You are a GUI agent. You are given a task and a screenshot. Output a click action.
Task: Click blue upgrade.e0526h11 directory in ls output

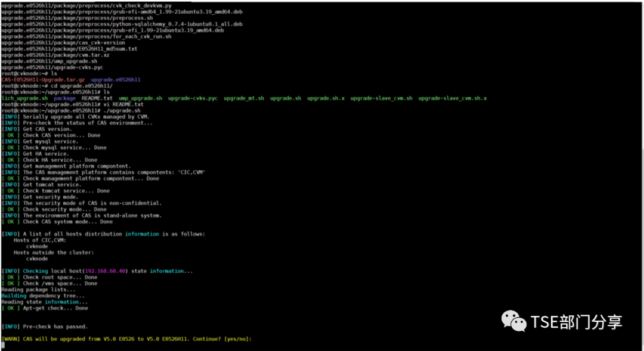[x=116, y=80]
